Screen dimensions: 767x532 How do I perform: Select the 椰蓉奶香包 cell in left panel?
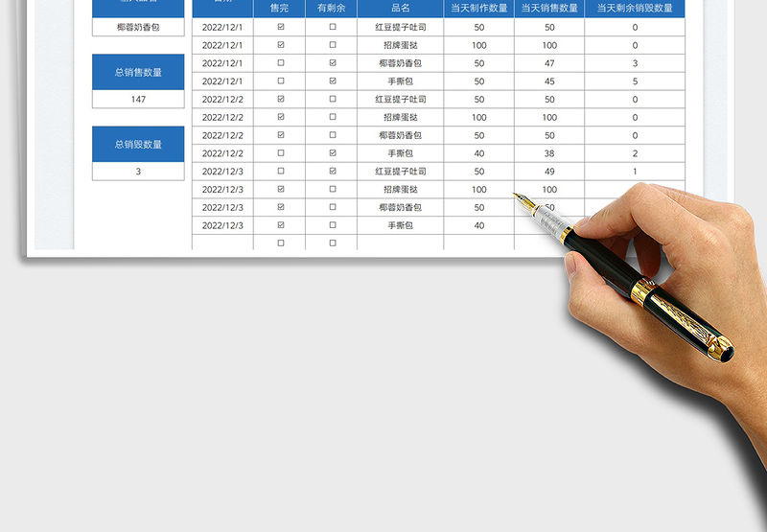coord(138,27)
